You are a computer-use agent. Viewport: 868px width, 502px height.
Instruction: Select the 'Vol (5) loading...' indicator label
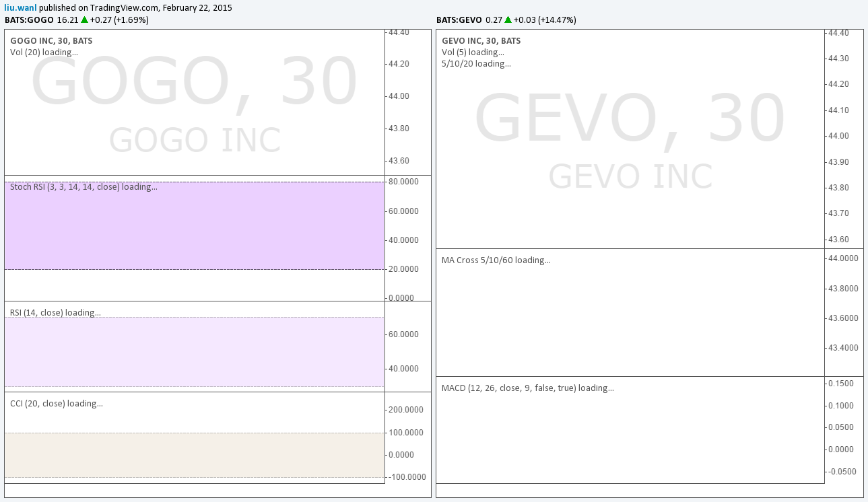tap(473, 52)
